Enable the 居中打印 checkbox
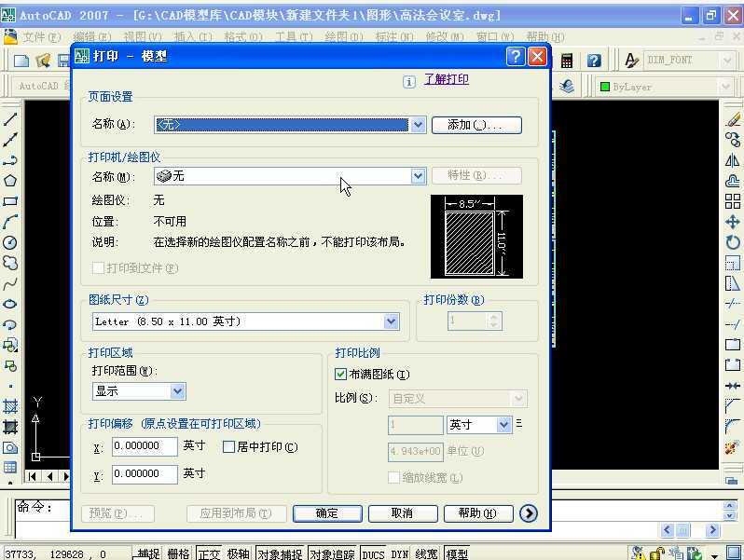 coord(228,446)
